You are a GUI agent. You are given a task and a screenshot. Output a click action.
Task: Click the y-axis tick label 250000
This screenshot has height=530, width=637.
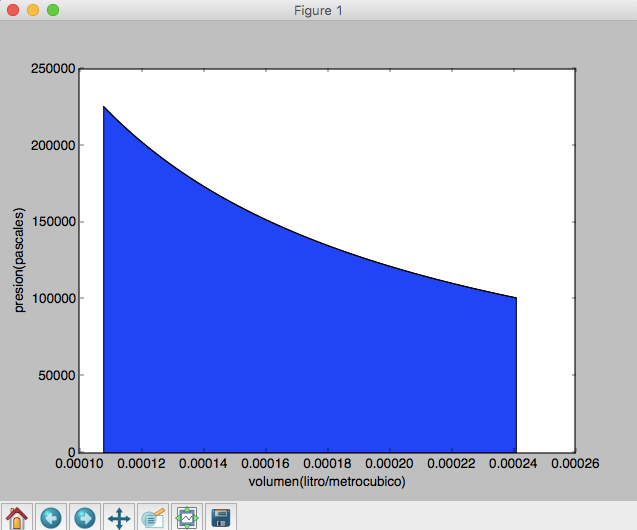53,69
